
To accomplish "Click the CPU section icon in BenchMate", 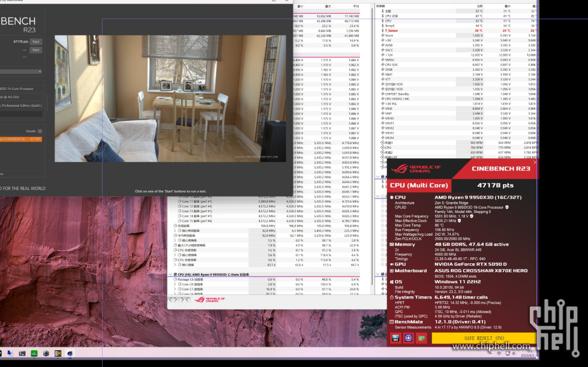I will pos(391,197).
